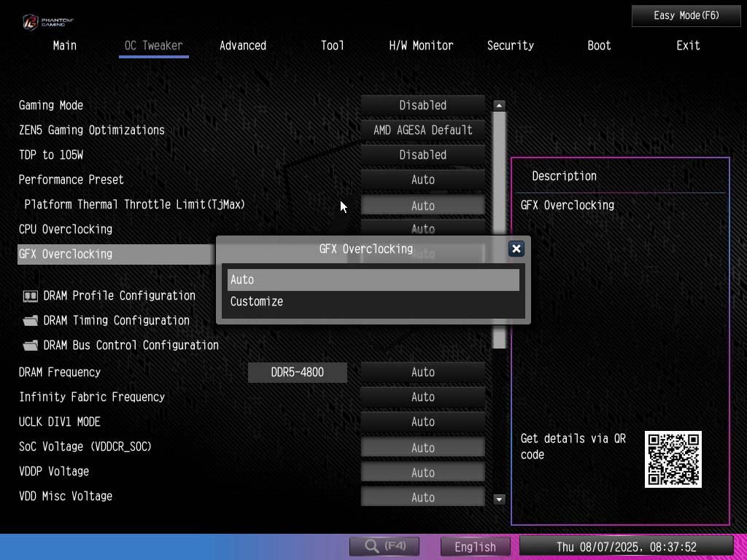Image resolution: width=747 pixels, height=560 pixels.
Task: Change the English language setting
Action: click(x=475, y=546)
